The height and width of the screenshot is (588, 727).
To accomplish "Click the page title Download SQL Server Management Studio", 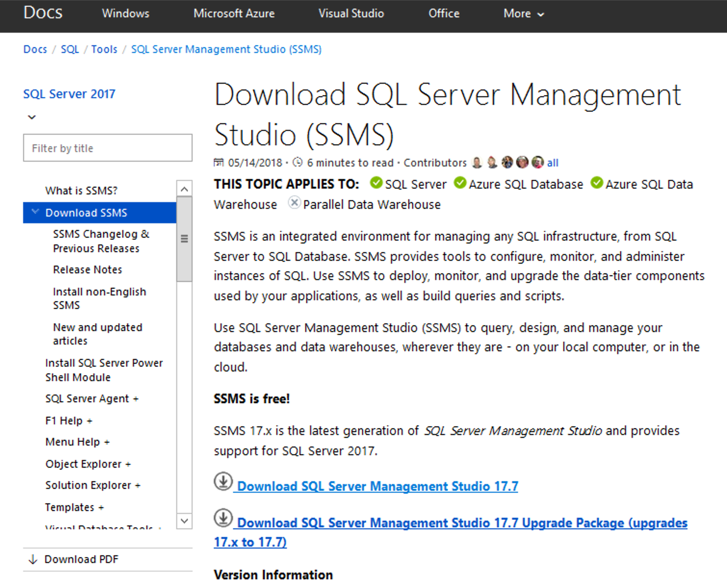I will 448,115.
